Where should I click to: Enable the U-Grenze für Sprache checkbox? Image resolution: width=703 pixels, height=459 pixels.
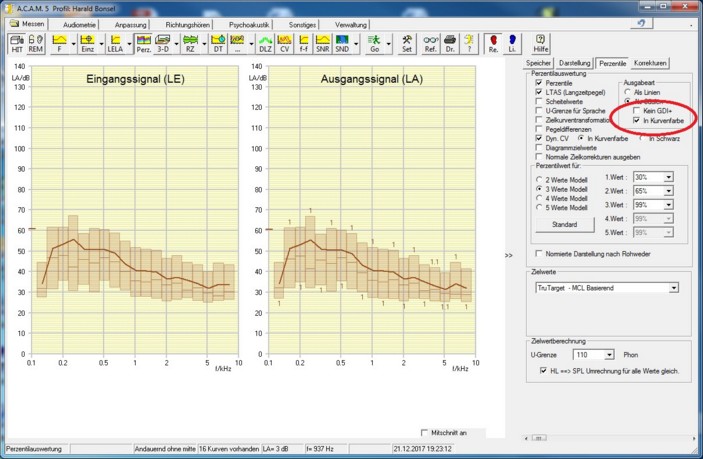(539, 110)
